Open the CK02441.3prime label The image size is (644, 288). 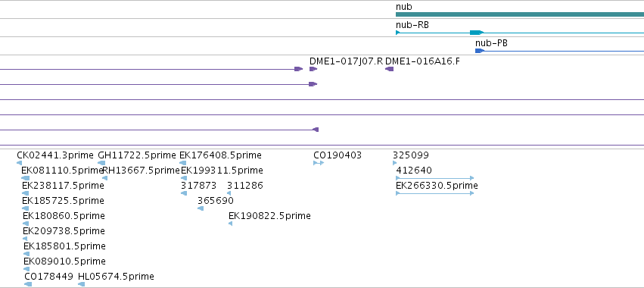pyautogui.click(x=55, y=155)
